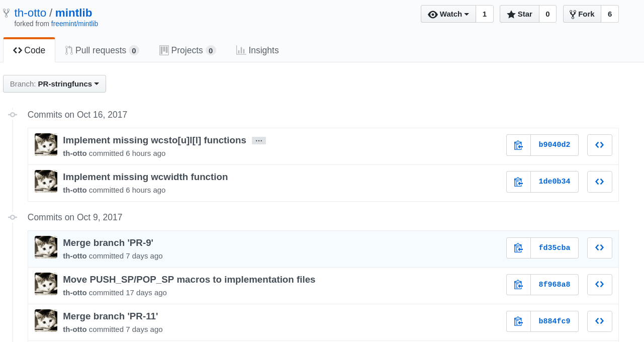The height and width of the screenshot is (342, 644).
Task: Open mintlib repository link
Action: (x=74, y=13)
